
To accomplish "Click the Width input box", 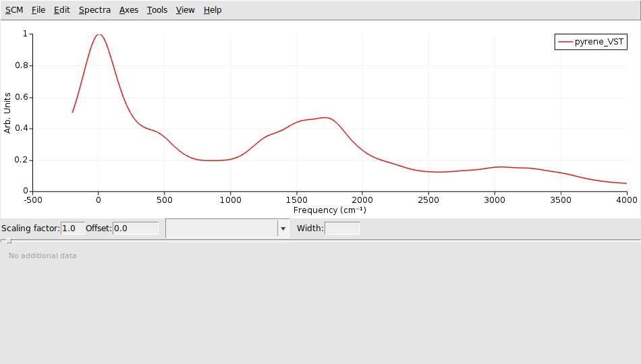I will click(342, 229).
